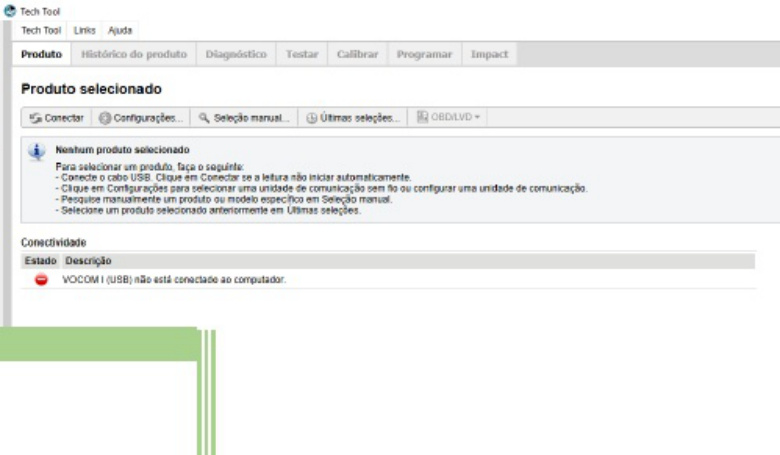Switch to the Calibrar tab
Screen dimensions: 780x455
[358, 54]
